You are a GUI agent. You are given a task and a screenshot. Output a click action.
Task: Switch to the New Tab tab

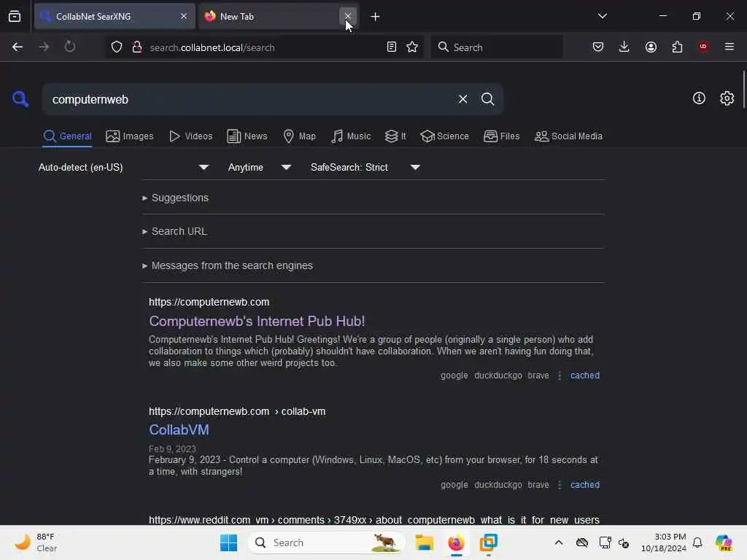pos(278,16)
